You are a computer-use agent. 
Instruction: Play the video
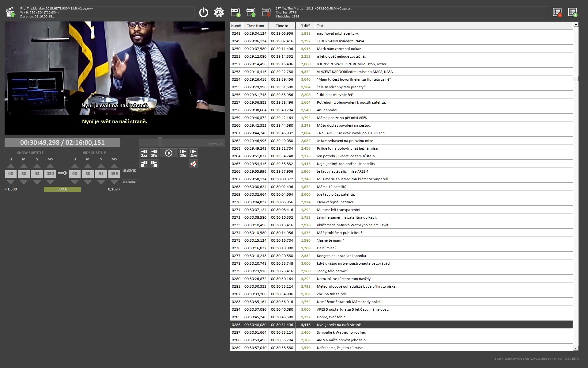(169, 153)
